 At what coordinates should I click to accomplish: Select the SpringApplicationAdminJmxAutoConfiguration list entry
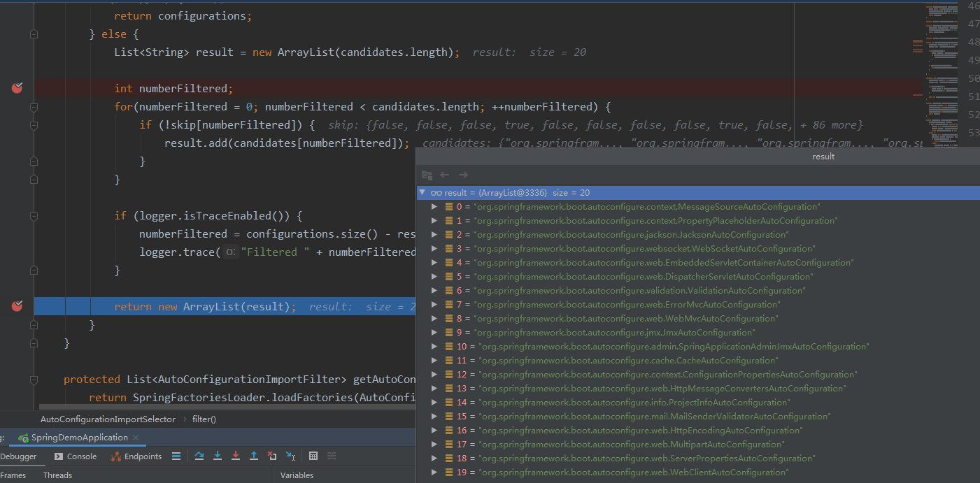pyautogui.click(x=697, y=347)
